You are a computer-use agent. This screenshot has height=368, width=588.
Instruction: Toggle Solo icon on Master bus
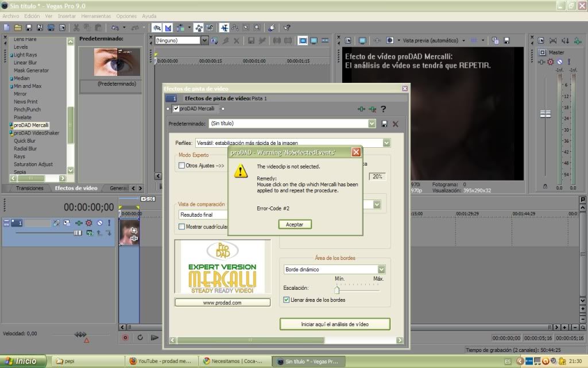[x=569, y=62]
